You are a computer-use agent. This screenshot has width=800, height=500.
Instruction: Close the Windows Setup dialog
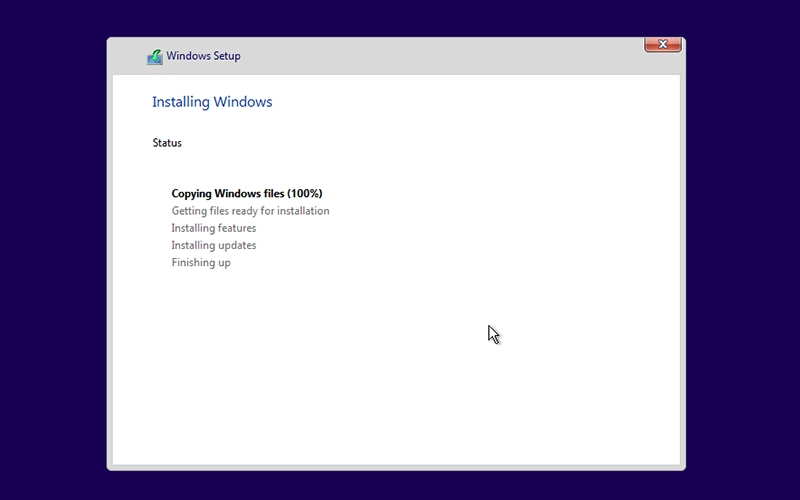[663, 44]
